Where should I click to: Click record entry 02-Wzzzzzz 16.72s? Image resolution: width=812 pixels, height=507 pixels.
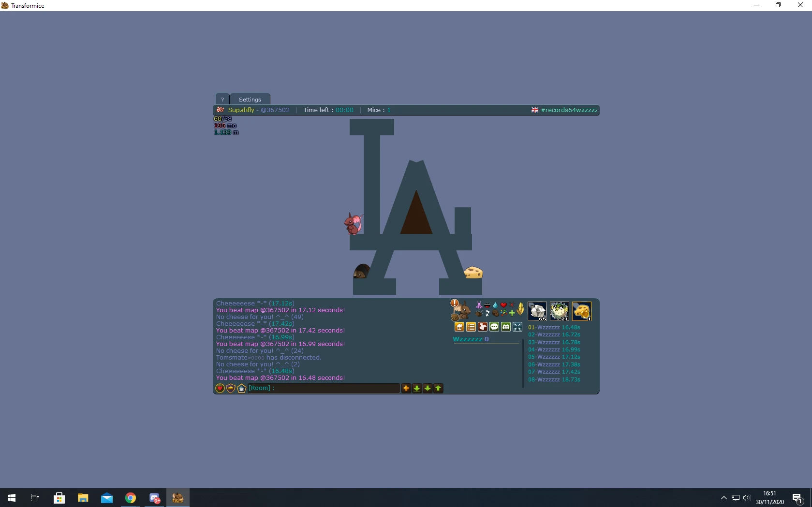554,334
